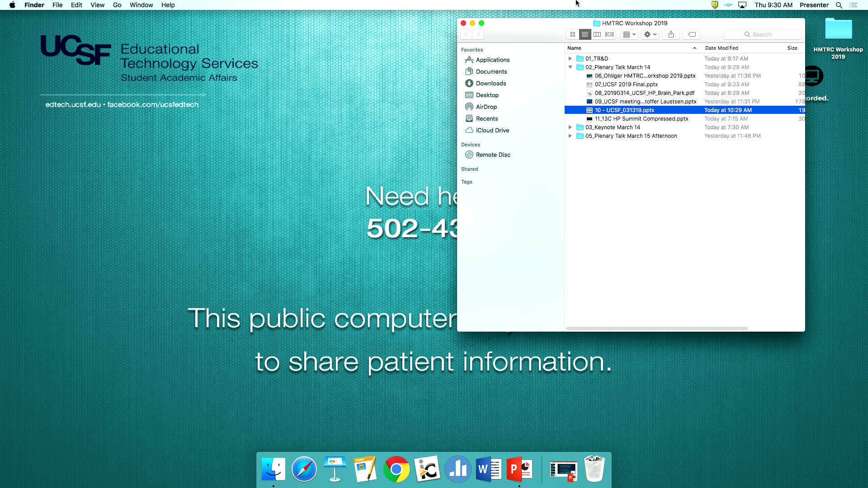Viewport: 868px width, 488px height.
Task: Launch Google Chrome from the Dock
Action: [396, 469]
